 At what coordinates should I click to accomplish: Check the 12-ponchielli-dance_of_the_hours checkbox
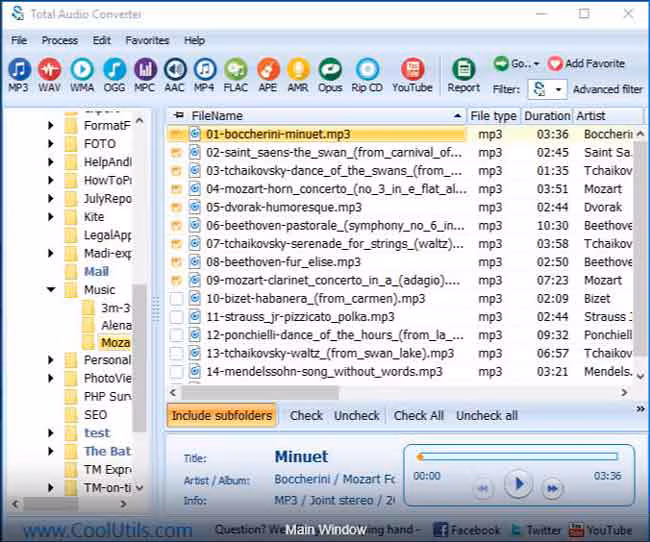pyautogui.click(x=177, y=335)
